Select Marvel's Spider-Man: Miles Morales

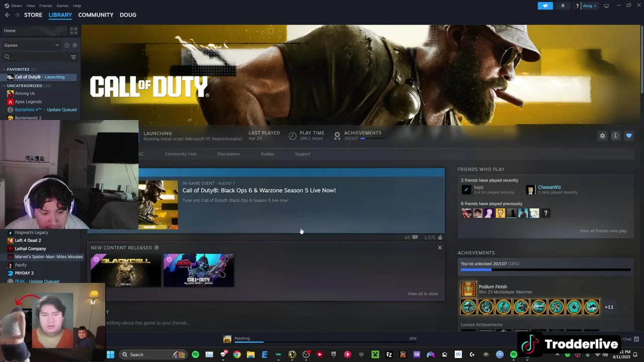click(x=48, y=256)
